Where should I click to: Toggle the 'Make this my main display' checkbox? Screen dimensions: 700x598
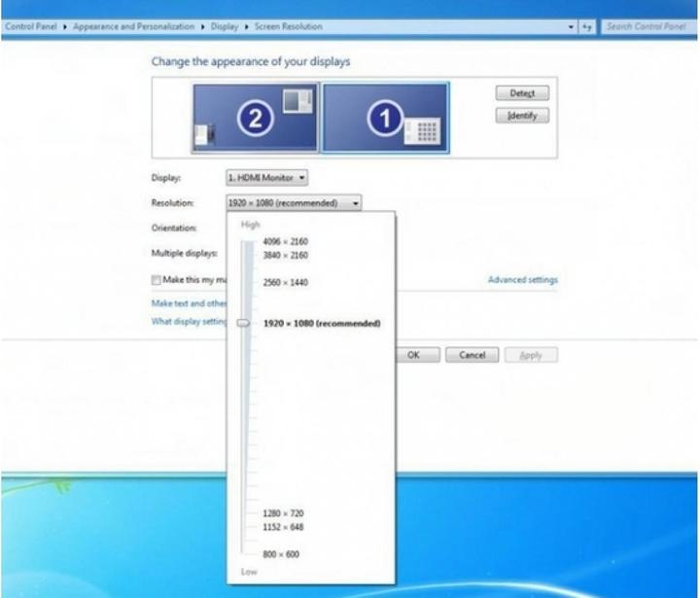click(157, 280)
